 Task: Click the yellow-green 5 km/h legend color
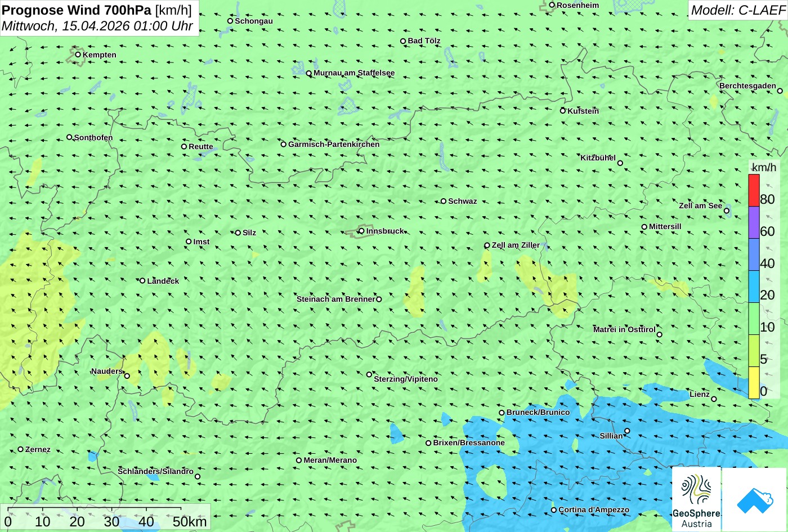tap(754, 351)
